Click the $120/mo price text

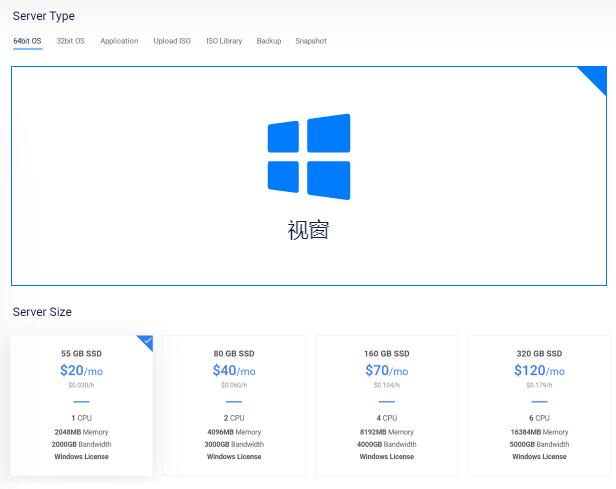point(539,370)
